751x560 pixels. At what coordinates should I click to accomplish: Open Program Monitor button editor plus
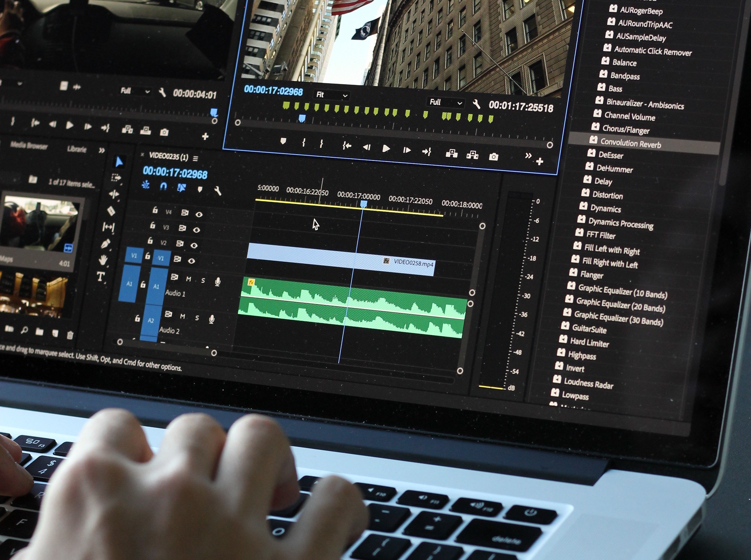point(540,161)
